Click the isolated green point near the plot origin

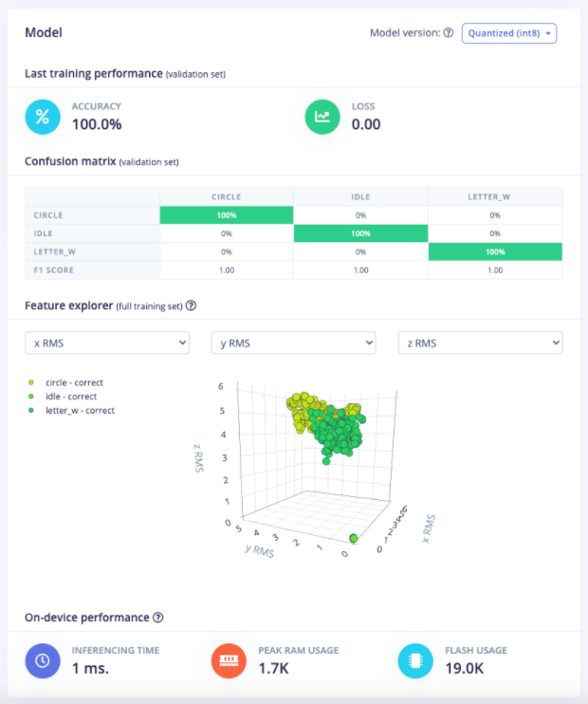[x=355, y=538]
